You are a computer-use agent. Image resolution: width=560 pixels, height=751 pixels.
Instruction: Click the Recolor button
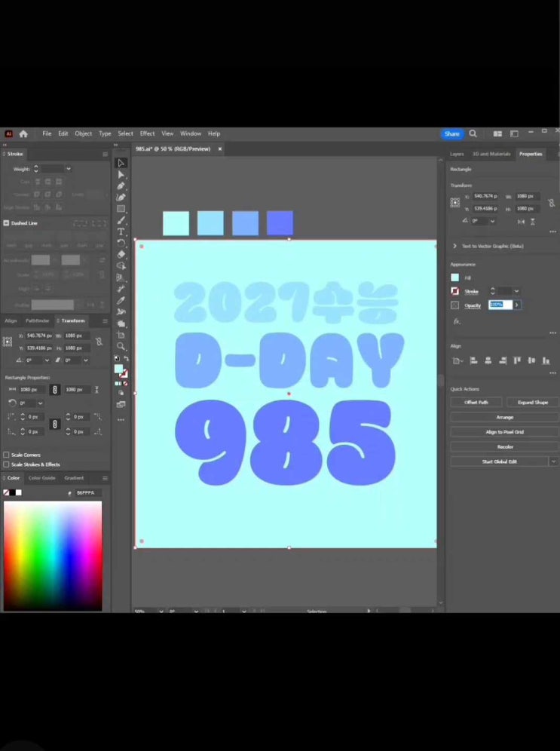(x=504, y=446)
